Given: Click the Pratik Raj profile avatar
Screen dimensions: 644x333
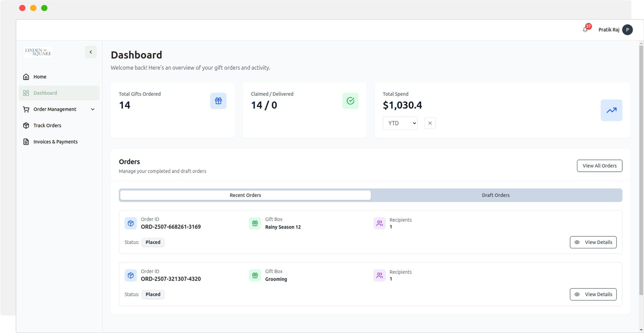Looking at the screenshot, I should click(627, 30).
